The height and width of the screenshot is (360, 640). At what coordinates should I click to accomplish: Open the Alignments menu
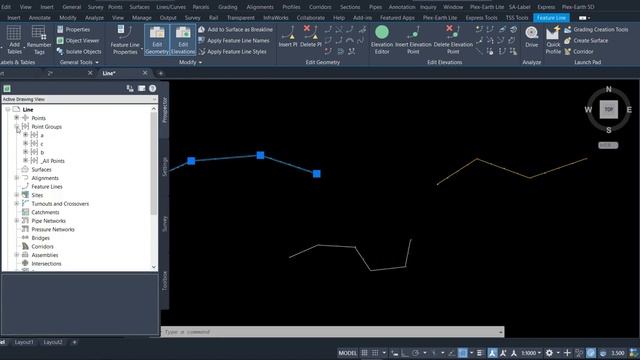point(260,7)
